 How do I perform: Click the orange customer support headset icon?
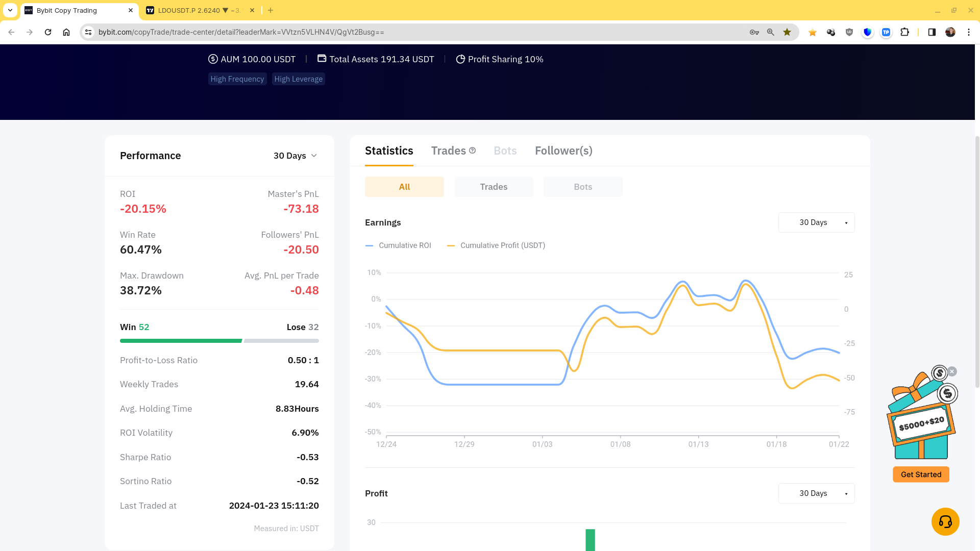(x=945, y=521)
